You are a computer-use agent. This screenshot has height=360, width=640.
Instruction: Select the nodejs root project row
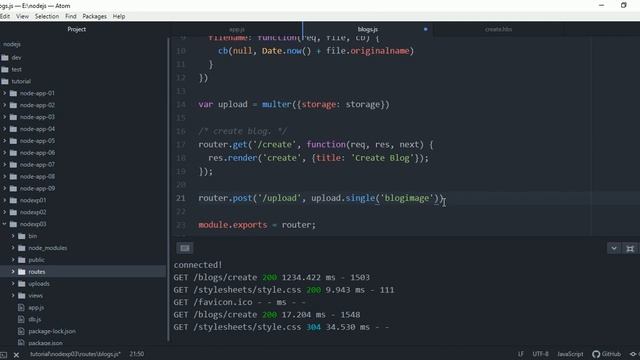click(x=83, y=44)
